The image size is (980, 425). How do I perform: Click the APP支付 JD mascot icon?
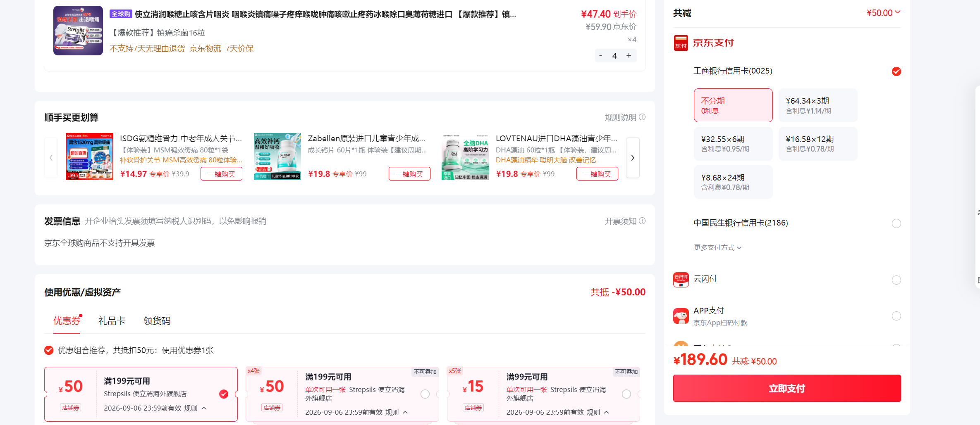click(681, 316)
